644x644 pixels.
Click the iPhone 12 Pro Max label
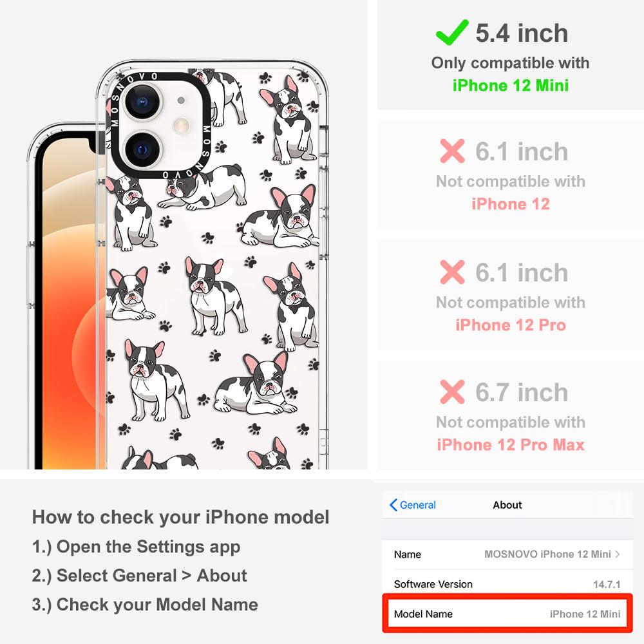point(511,445)
